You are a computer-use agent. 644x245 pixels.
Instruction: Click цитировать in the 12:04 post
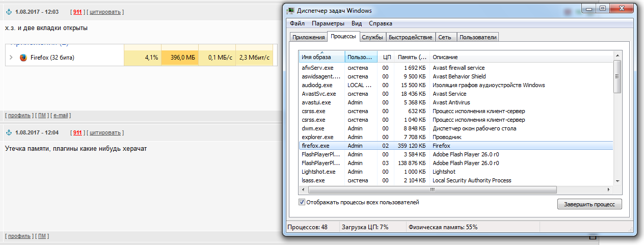[x=105, y=132]
